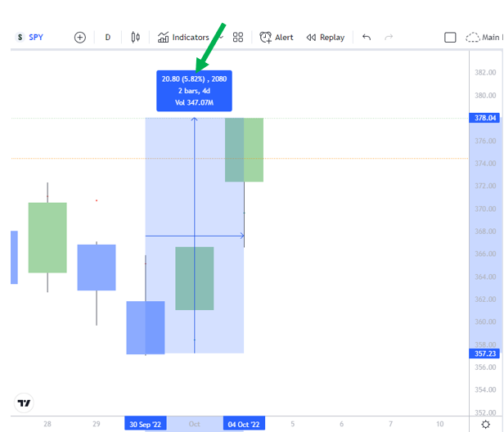Open the SPY symbol search

pyautogui.click(x=29, y=38)
